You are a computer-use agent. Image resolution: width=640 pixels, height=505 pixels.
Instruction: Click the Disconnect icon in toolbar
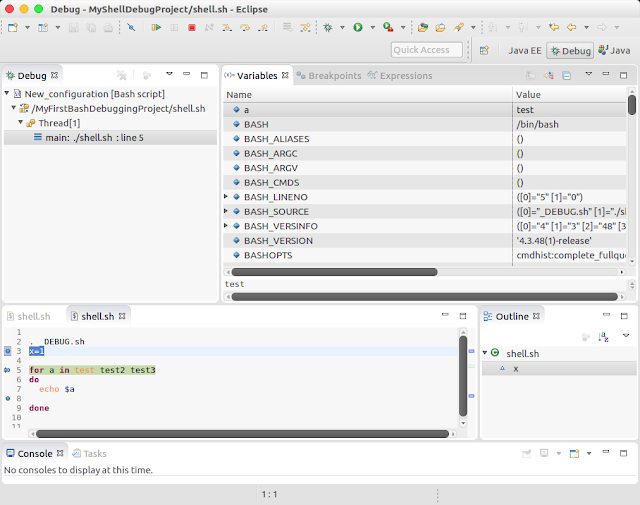[x=209, y=27]
